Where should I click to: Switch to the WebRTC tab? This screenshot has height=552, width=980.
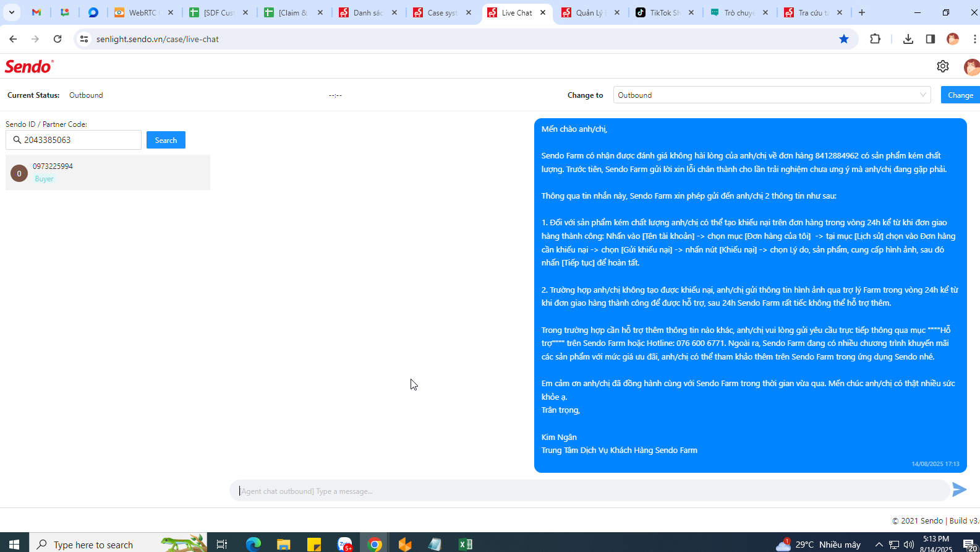(143, 12)
